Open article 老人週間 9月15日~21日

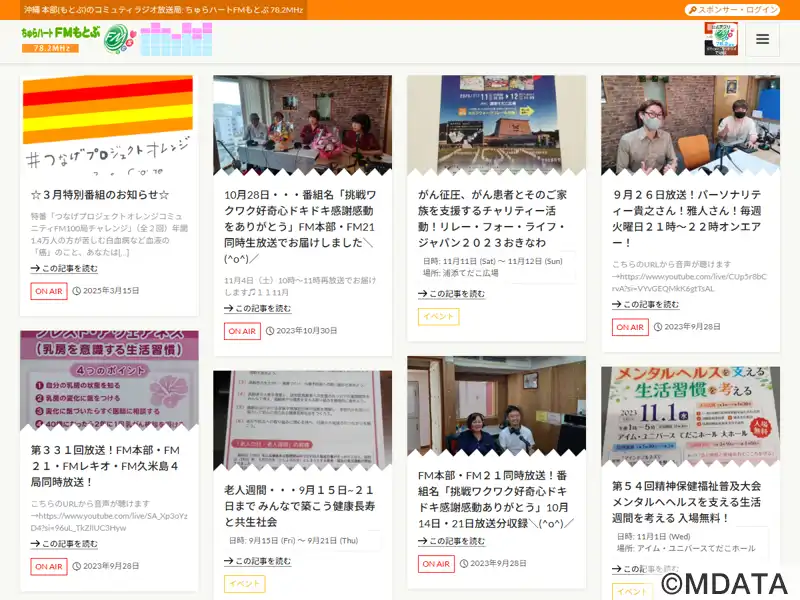click(x=299, y=506)
